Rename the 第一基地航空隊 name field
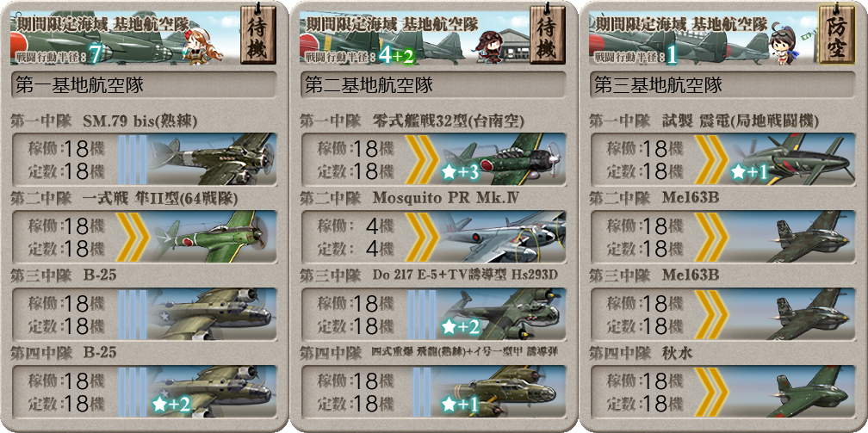The height and width of the screenshot is (433, 868). click(144, 85)
